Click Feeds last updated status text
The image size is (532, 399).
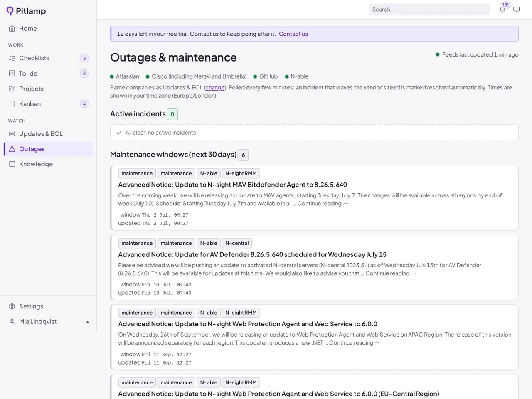[x=480, y=54]
